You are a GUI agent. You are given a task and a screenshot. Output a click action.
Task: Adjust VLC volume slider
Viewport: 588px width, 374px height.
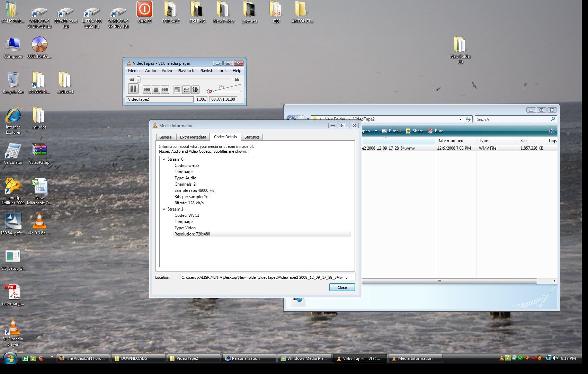(x=227, y=88)
